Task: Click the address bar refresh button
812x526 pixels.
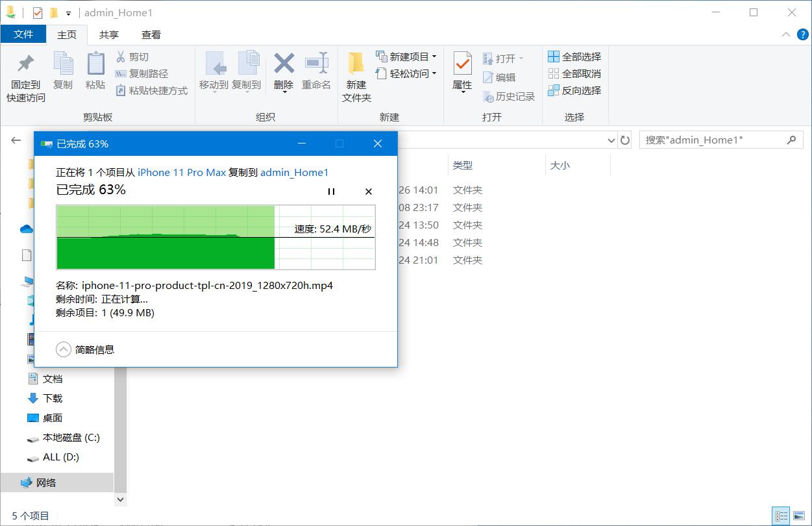Action: tap(624, 140)
